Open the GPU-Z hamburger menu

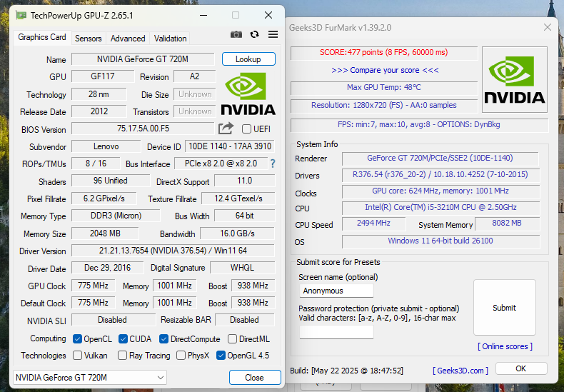tap(273, 34)
